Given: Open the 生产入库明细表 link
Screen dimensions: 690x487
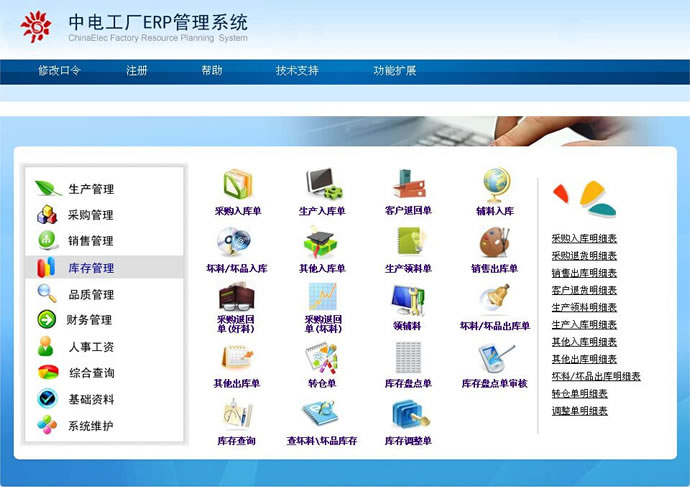Looking at the screenshot, I should click(x=584, y=325).
